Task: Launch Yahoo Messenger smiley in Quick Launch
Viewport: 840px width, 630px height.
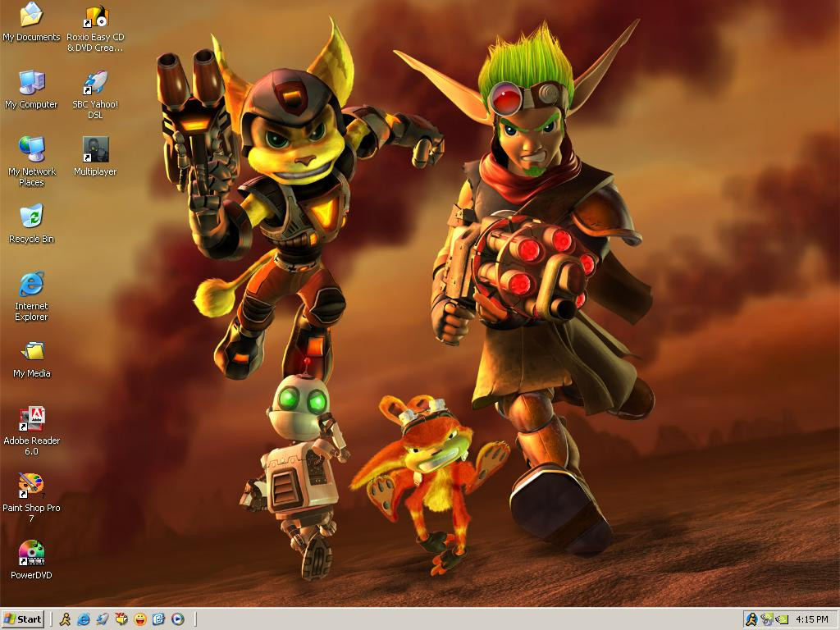Action: point(139,619)
